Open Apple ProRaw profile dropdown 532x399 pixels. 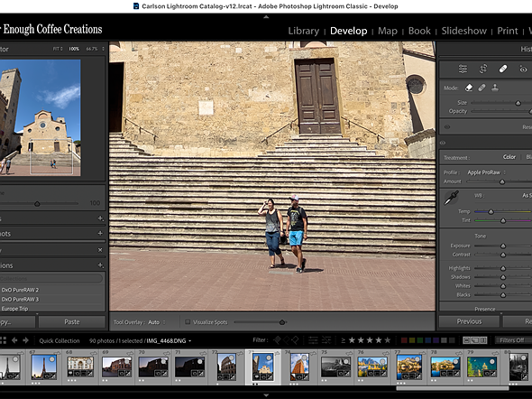click(x=487, y=172)
